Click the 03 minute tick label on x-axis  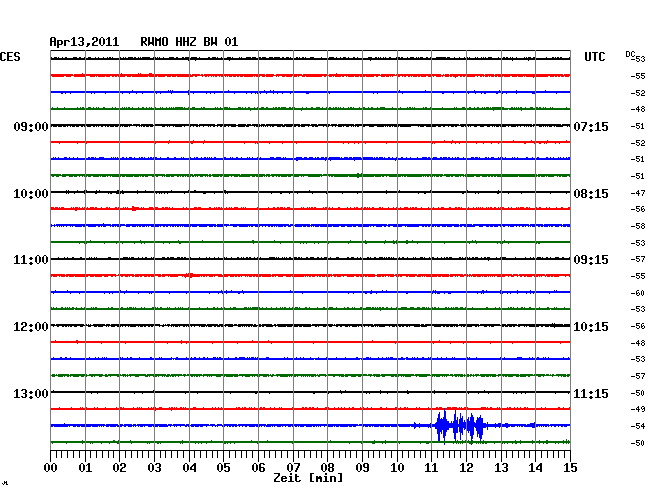[154, 467]
